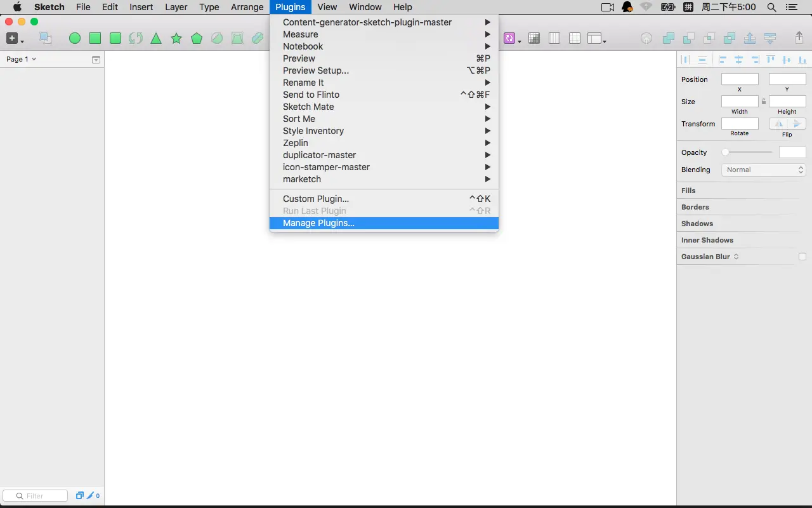Select the Oval shape tool

click(x=75, y=38)
